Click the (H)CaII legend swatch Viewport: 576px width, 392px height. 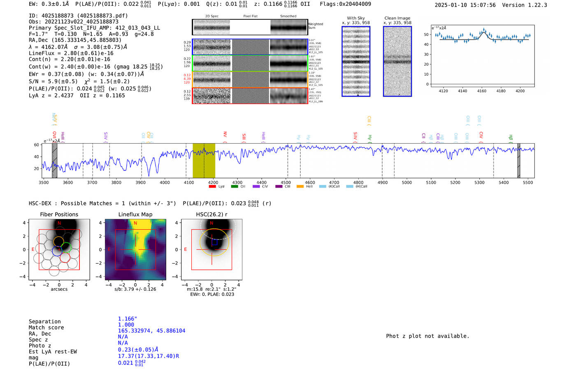pyautogui.click(x=350, y=186)
